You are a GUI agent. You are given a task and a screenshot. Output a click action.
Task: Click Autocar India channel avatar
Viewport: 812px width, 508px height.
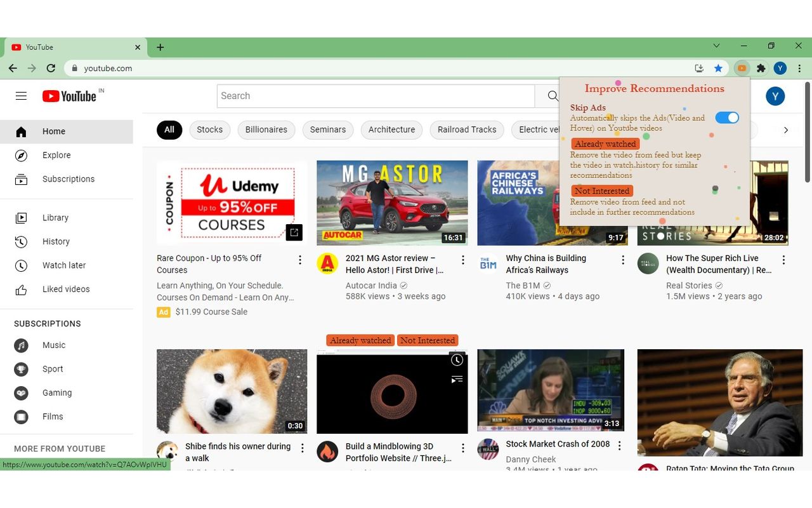tap(327, 264)
